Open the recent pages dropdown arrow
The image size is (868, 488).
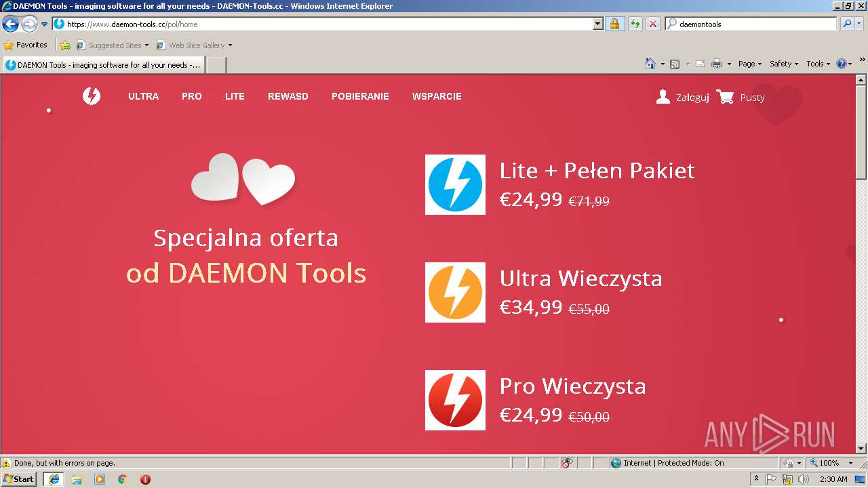point(45,24)
